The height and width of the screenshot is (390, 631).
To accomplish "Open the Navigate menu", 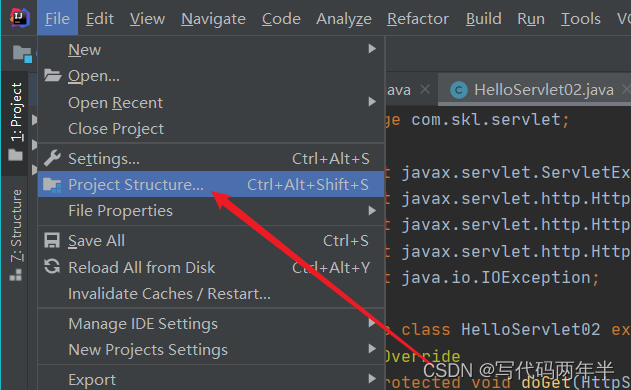I will coord(213,19).
